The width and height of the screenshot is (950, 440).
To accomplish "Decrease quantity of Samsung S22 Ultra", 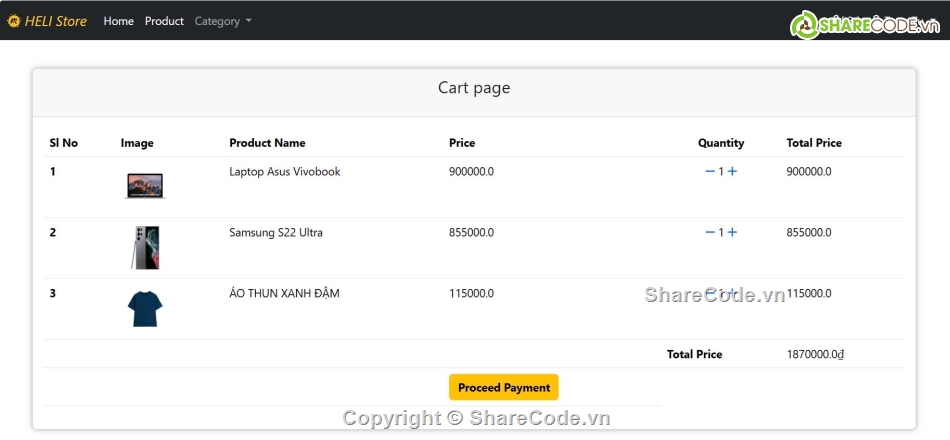I will [x=710, y=232].
